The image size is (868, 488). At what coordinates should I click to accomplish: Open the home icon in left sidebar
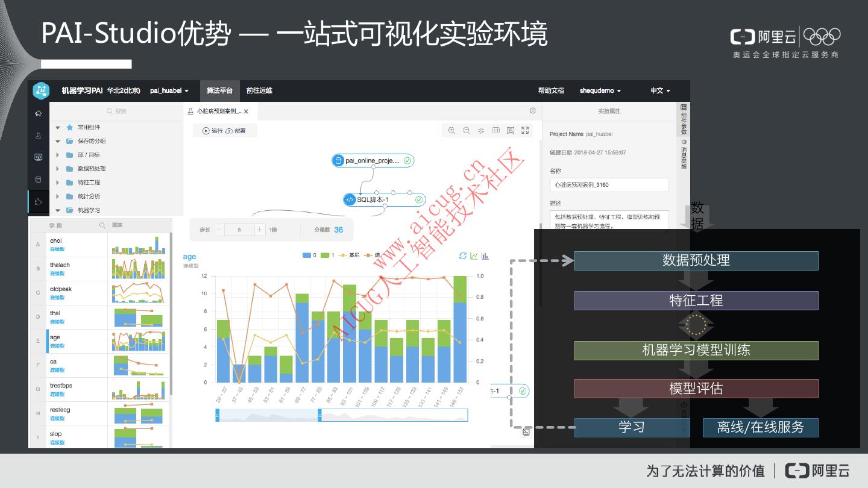(39, 113)
